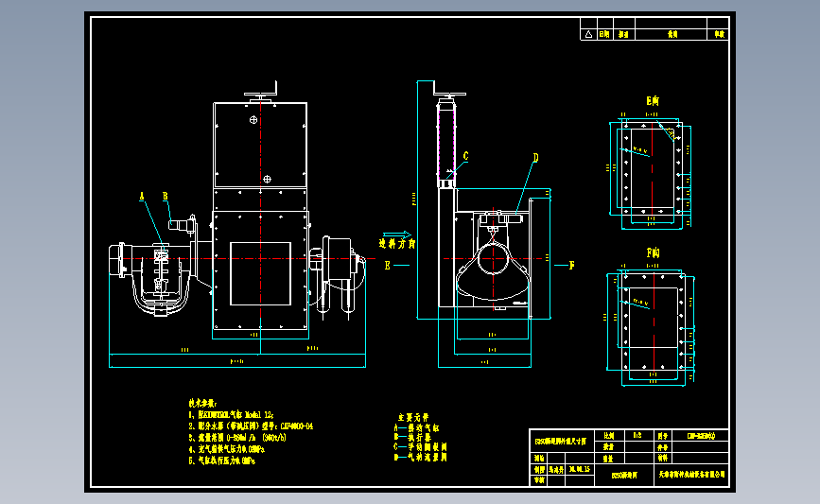Click the main components legend heading
820x504 pixels.
tap(413, 417)
